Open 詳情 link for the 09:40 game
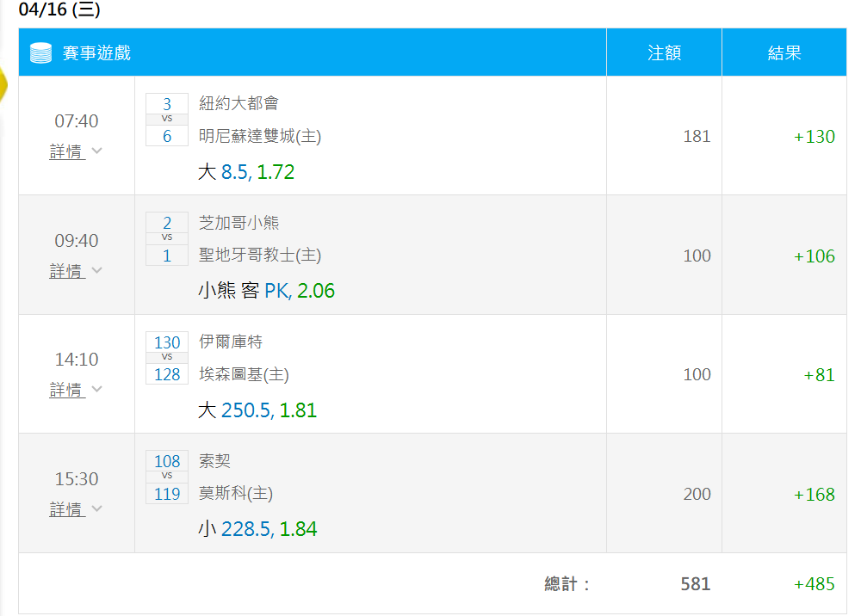Screen dimensions: 861x616 67,270
